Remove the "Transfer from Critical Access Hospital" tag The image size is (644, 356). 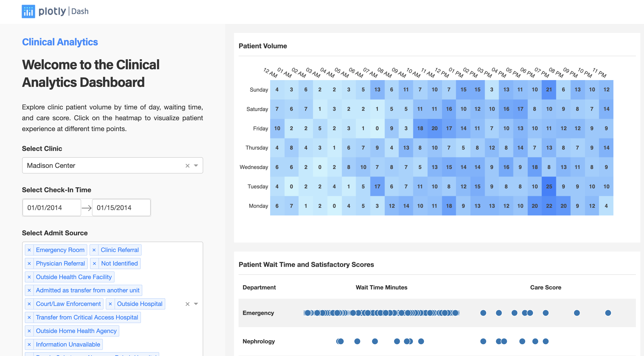coord(29,317)
